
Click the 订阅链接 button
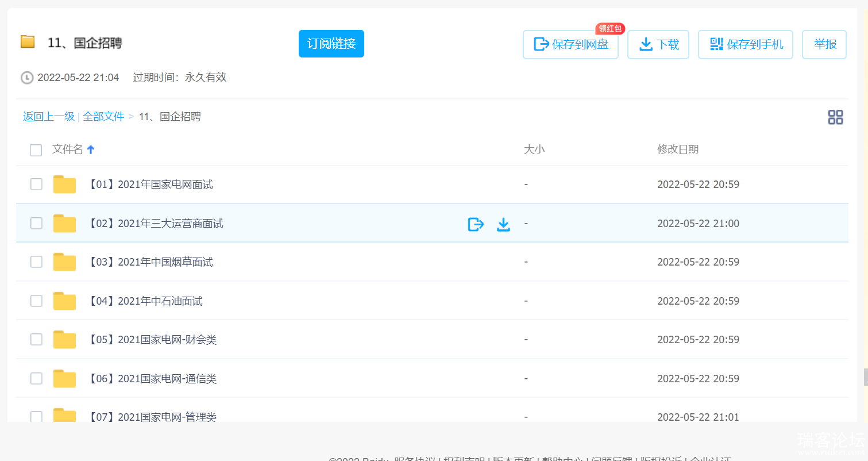pos(331,44)
